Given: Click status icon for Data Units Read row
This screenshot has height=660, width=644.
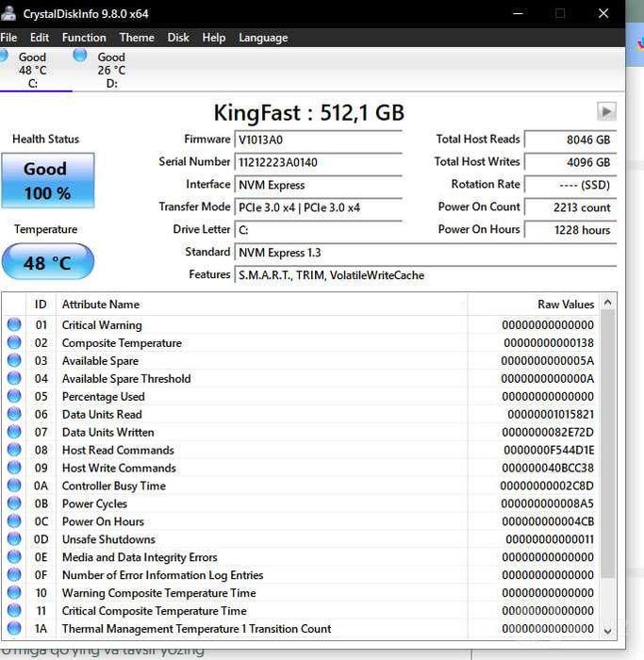Looking at the screenshot, I should point(14,414).
